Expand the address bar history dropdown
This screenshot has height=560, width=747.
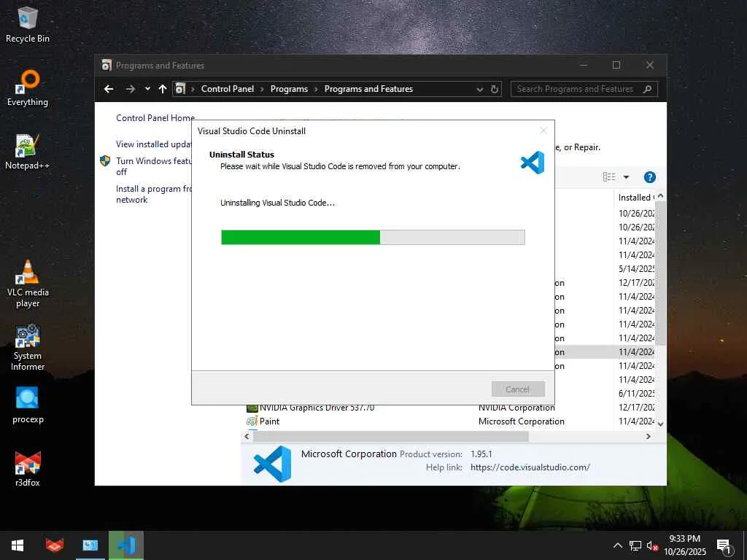(480, 90)
